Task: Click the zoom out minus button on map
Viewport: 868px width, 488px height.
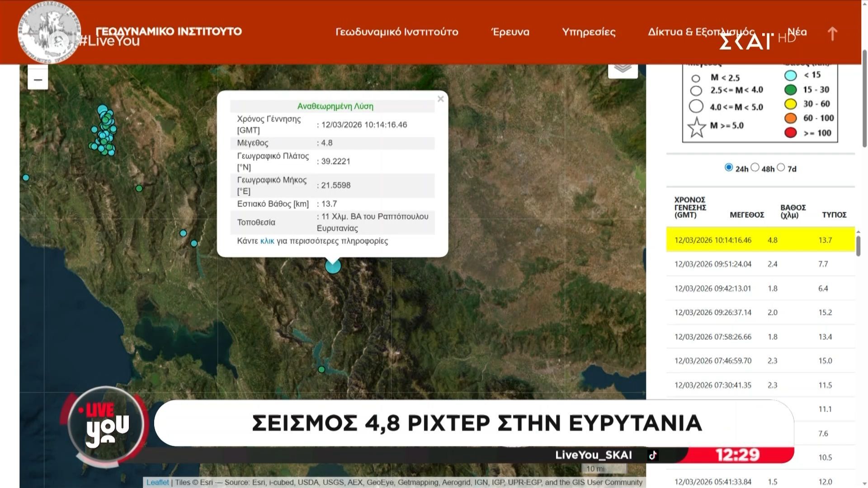Action: (38, 79)
